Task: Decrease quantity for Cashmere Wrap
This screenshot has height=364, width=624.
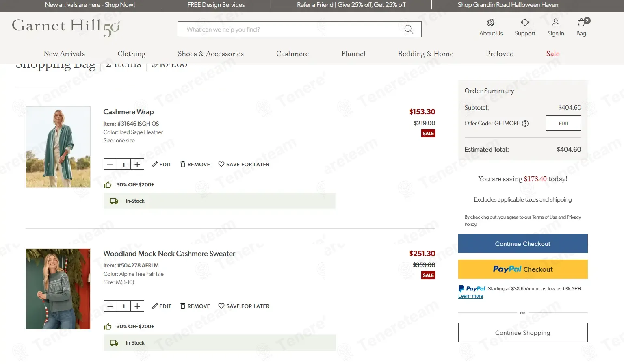Action: coord(110,165)
